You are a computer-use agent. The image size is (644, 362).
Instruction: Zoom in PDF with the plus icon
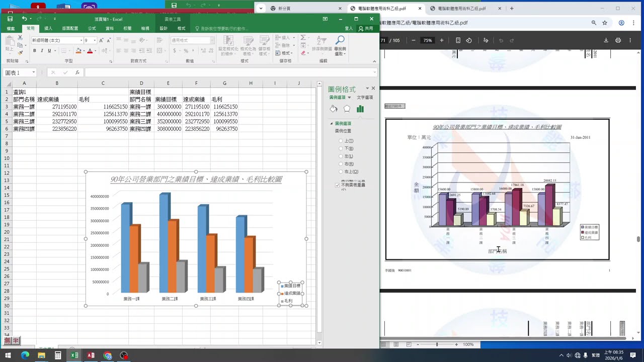tap(442, 40)
